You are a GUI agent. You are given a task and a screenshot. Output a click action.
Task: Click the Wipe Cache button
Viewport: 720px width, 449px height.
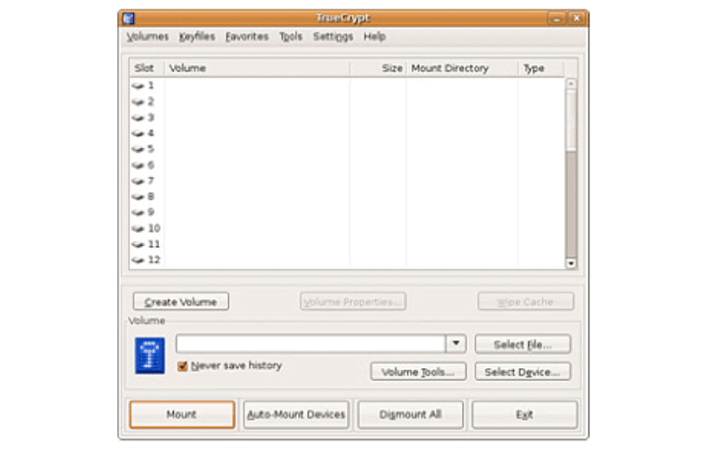click(x=525, y=302)
